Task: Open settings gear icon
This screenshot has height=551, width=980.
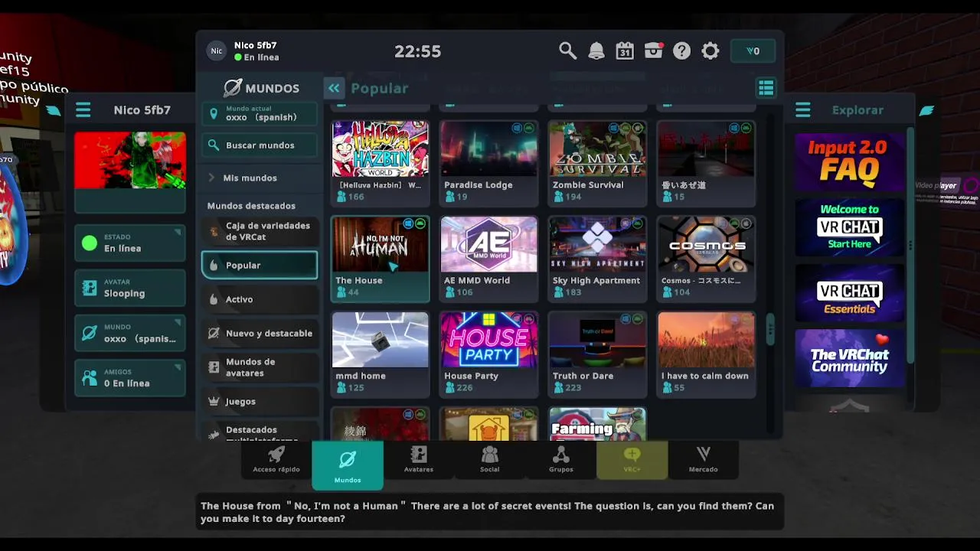Action: pyautogui.click(x=710, y=51)
